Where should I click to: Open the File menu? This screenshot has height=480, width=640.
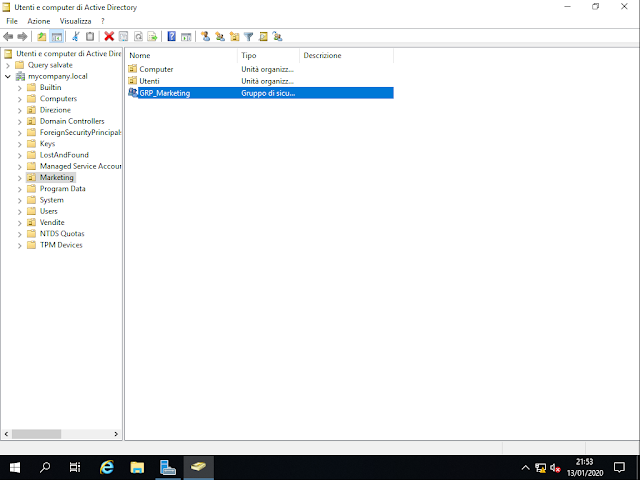pos(12,21)
